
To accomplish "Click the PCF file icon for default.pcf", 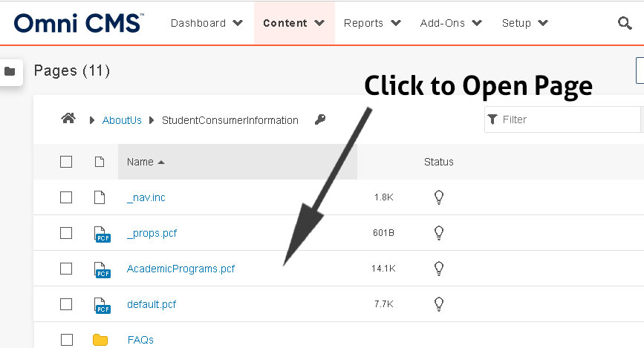I will pyautogui.click(x=102, y=304).
